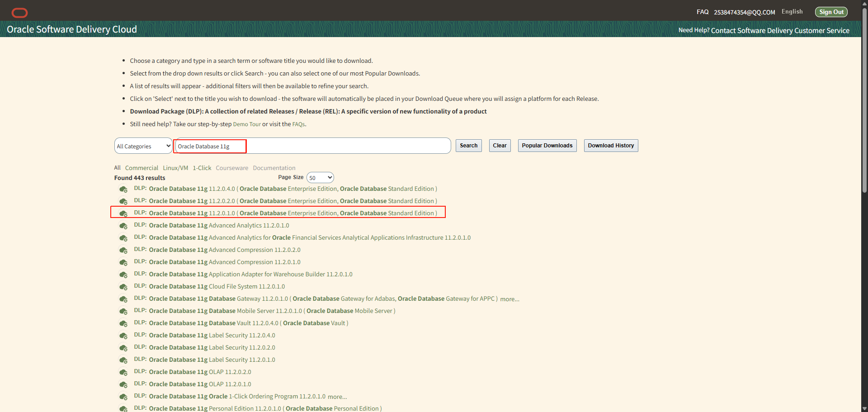The width and height of the screenshot is (868, 412).
Task: Open Download History
Action: click(x=611, y=146)
